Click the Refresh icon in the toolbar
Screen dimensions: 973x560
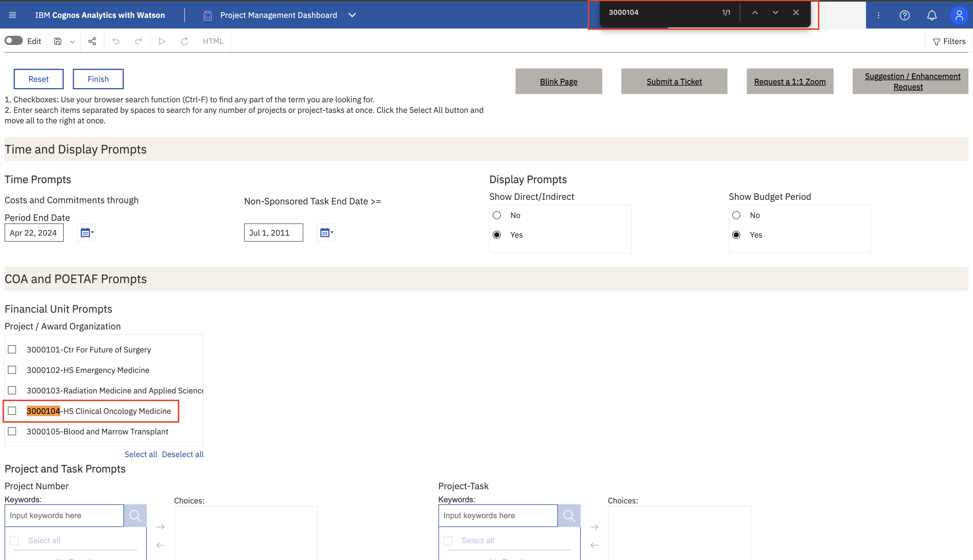point(184,41)
